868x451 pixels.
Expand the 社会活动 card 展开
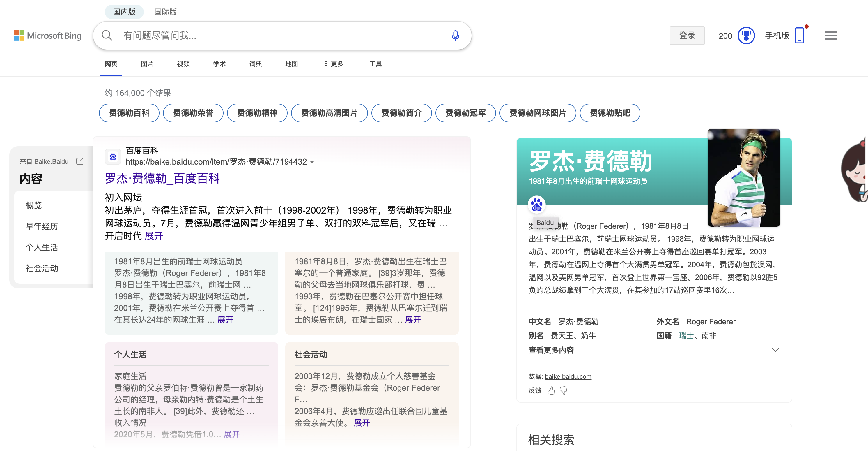click(x=362, y=423)
